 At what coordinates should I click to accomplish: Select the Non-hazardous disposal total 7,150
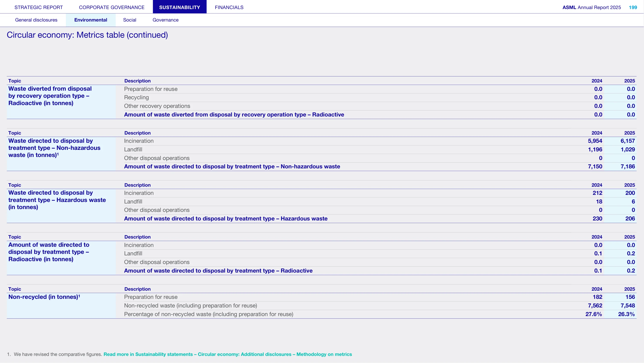pos(595,167)
